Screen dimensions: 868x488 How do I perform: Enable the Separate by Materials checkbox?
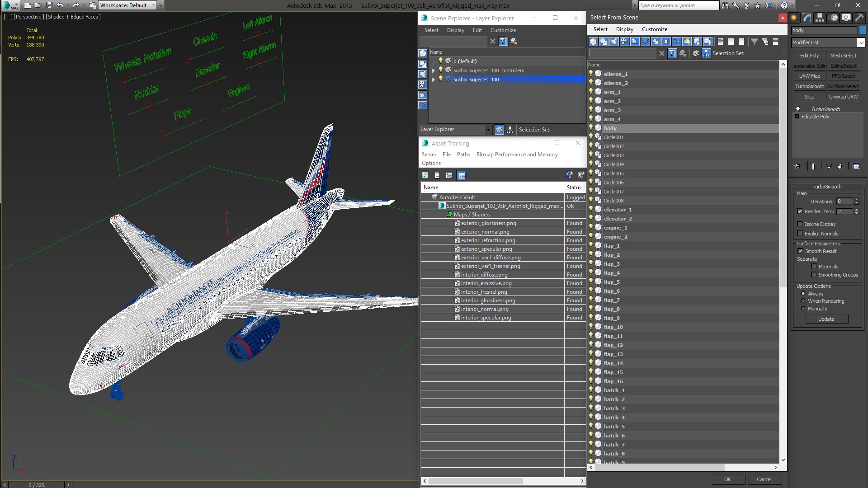(x=814, y=267)
